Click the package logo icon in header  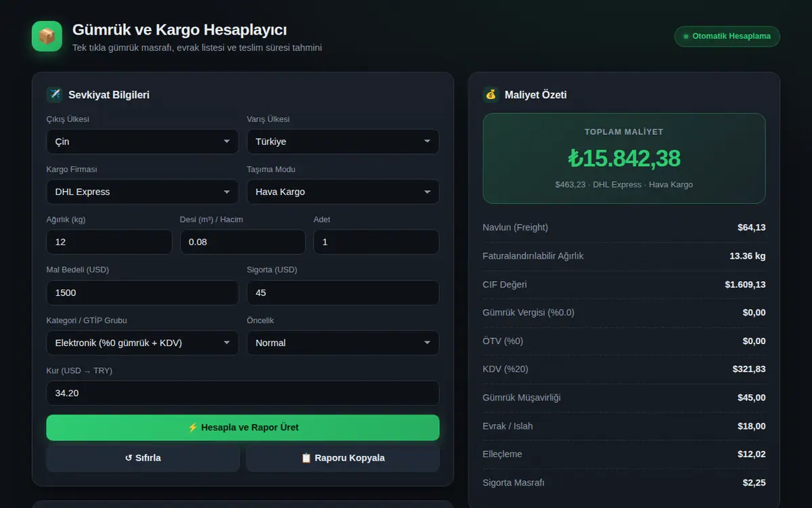[x=47, y=36]
